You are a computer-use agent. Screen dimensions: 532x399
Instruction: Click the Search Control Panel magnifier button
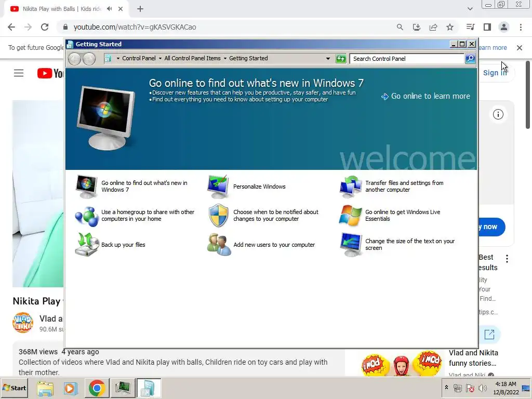click(470, 59)
